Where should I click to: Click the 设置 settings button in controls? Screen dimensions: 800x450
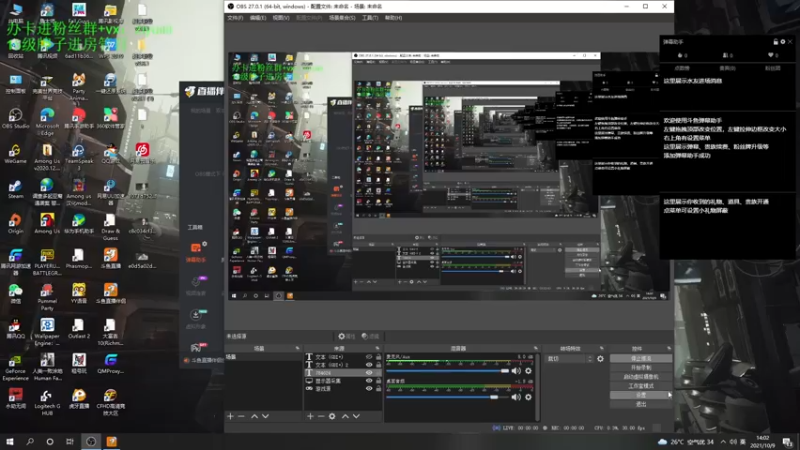click(x=641, y=395)
